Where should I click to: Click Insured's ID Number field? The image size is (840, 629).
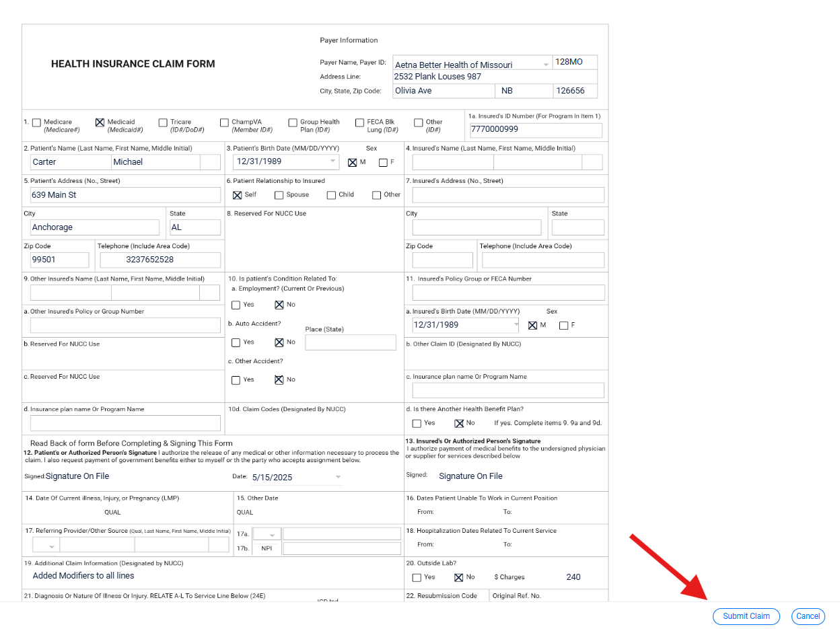pos(536,131)
